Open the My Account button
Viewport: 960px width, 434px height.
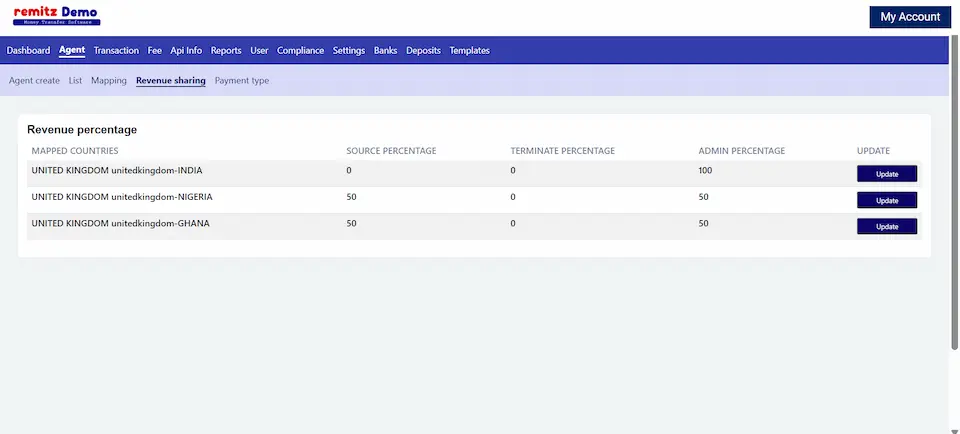point(909,17)
